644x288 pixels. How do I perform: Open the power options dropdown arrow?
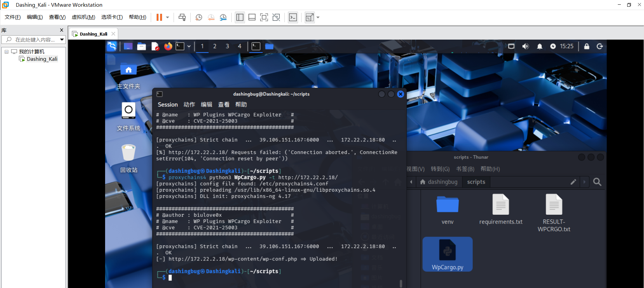(168, 17)
